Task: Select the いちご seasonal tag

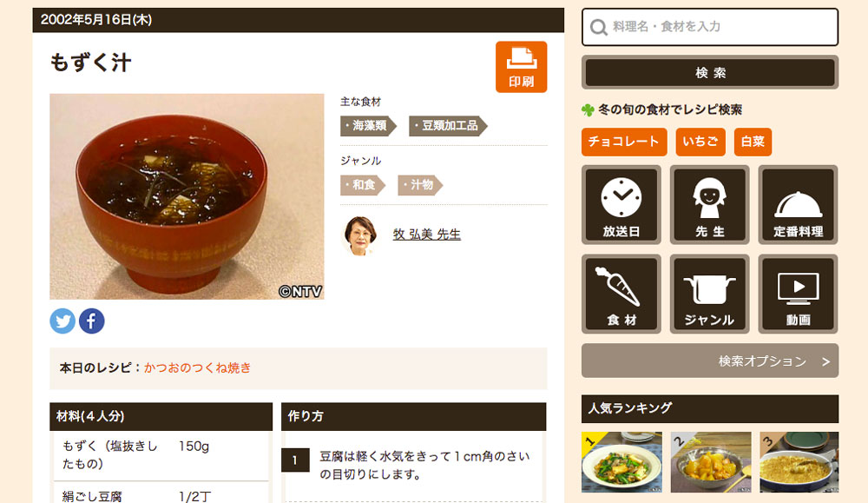Action: click(x=700, y=142)
